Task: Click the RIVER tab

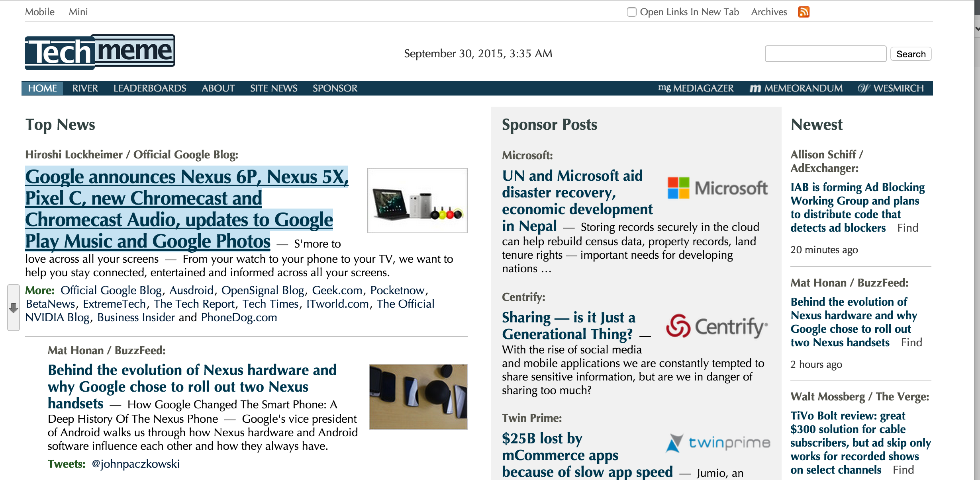Action: 85,88
